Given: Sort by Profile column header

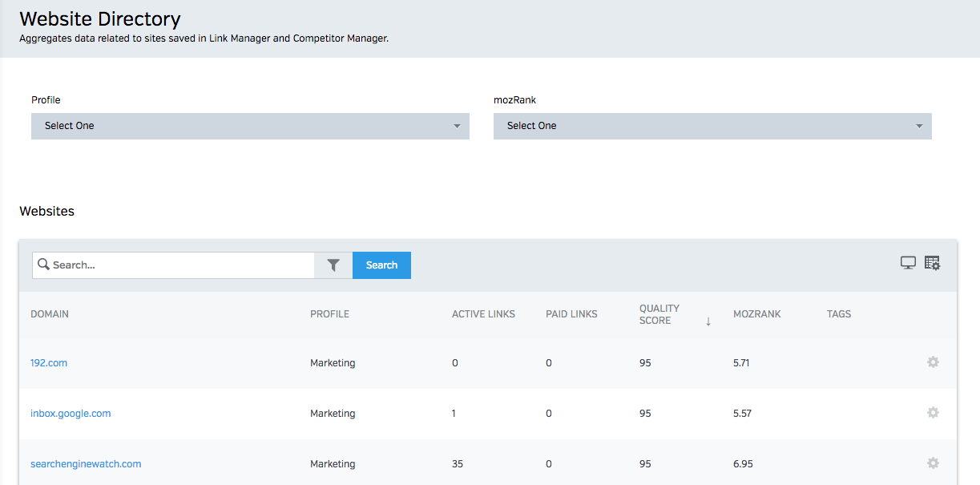Looking at the screenshot, I should (x=329, y=314).
